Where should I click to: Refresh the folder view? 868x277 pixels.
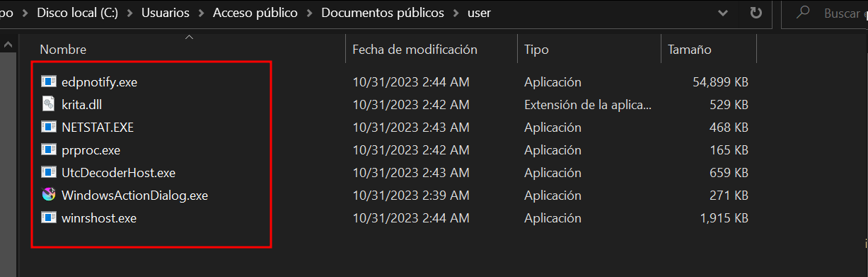756,13
